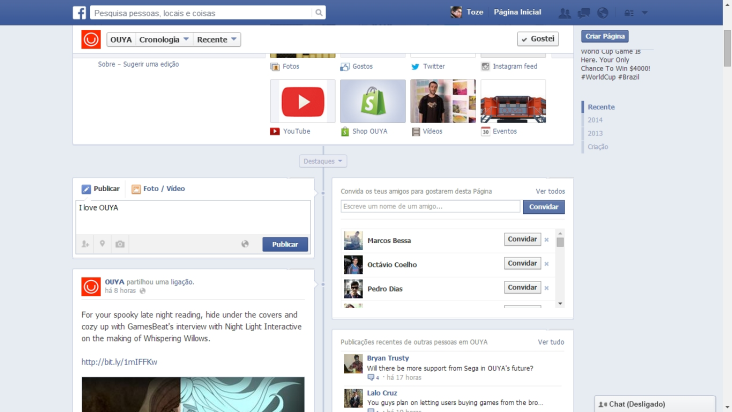The image size is (732, 412).
Task: Open the YouTube app tile
Action: pos(303,101)
